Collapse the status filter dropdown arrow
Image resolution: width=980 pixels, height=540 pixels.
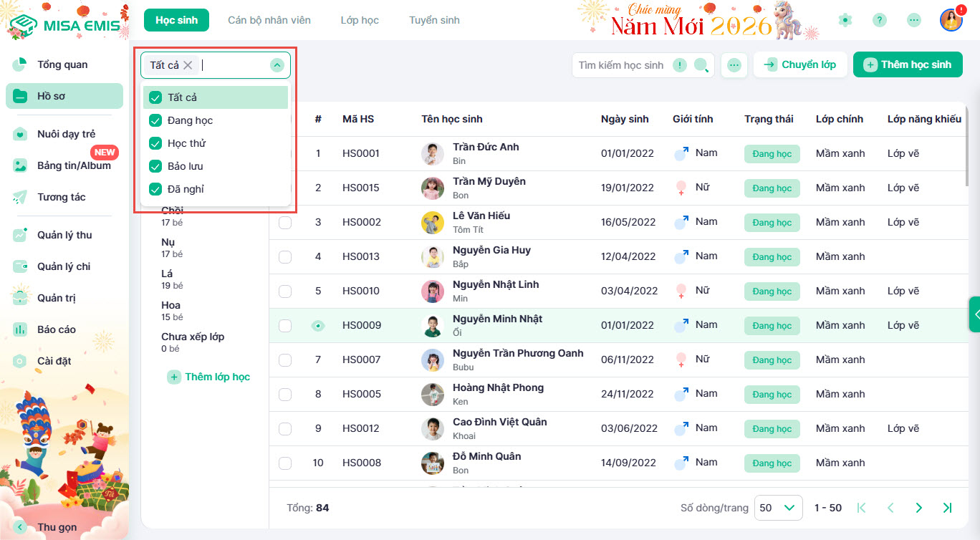277,65
